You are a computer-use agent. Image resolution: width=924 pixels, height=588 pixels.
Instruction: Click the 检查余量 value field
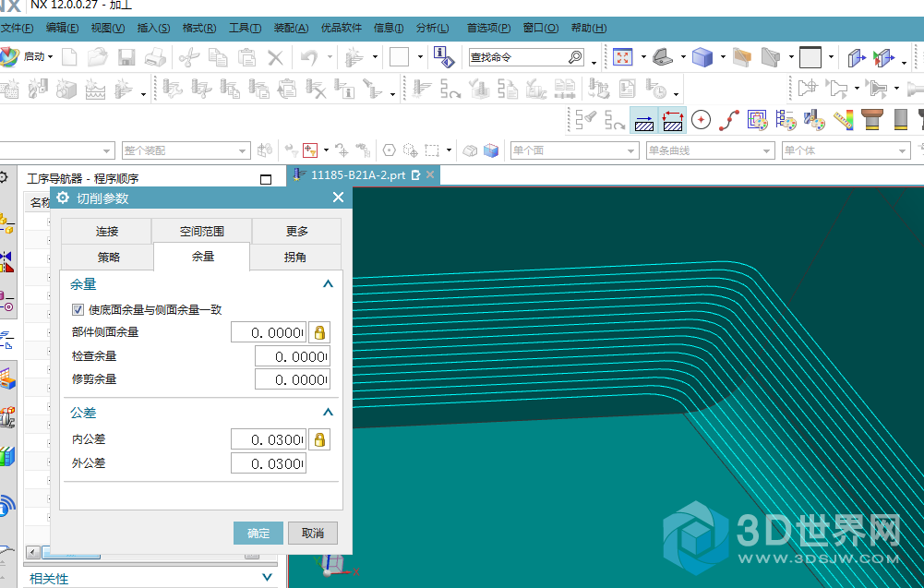[x=293, y=356]
